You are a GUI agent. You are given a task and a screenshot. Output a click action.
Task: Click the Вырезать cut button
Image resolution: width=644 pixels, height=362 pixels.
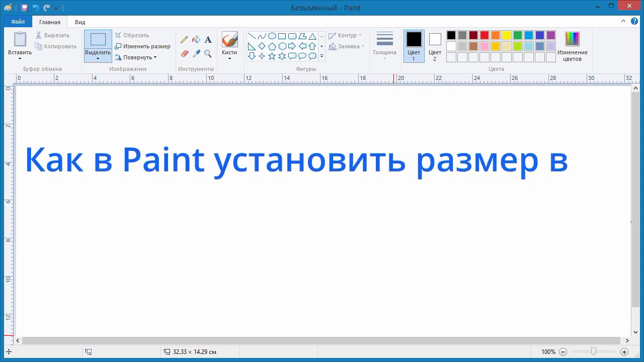(52, 35)
